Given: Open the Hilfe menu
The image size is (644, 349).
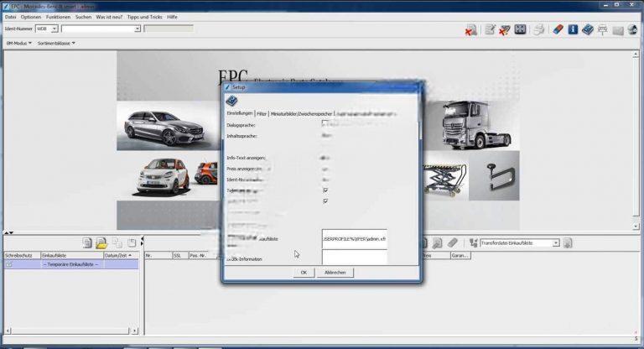Looking at the screenshot, I should 172,17.
